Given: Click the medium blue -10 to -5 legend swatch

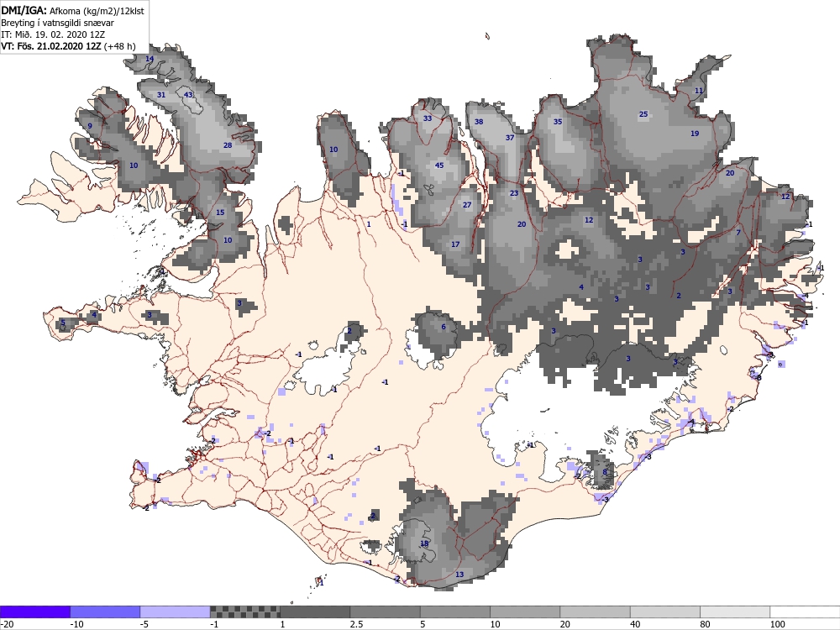Looking at the screenshot, I should (x=105, y=612).
